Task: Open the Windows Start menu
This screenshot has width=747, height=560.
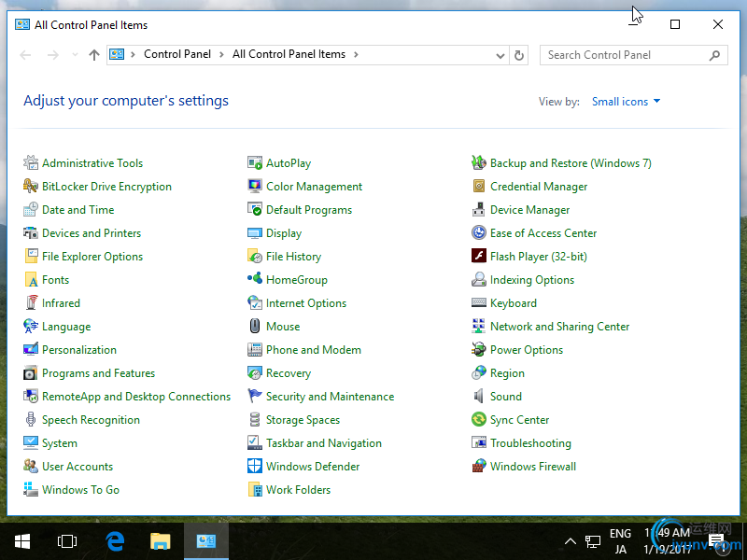Action: (x=22, y=541)
